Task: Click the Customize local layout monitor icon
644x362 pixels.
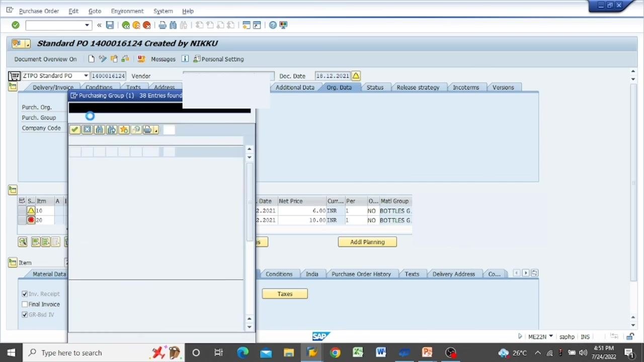Action: tap(283, 25)
